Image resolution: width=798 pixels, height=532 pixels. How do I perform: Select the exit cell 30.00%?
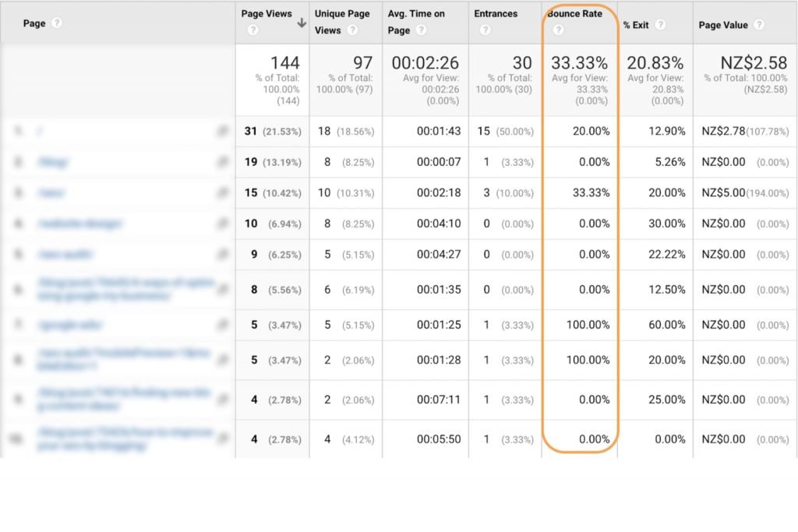pos(667,224)
